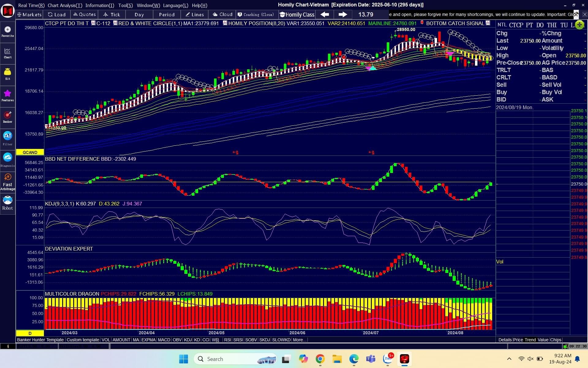Click the 28950.00 high price label
The image size is (588, 368).
click(406, 29)
